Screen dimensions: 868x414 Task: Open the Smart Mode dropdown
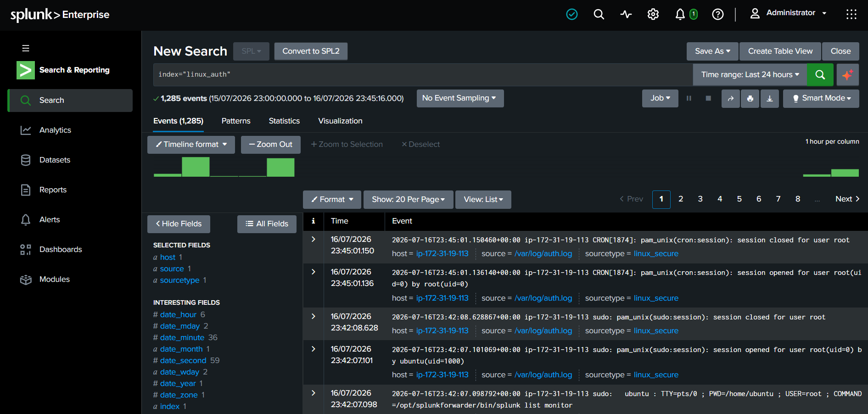pos(821,98)
